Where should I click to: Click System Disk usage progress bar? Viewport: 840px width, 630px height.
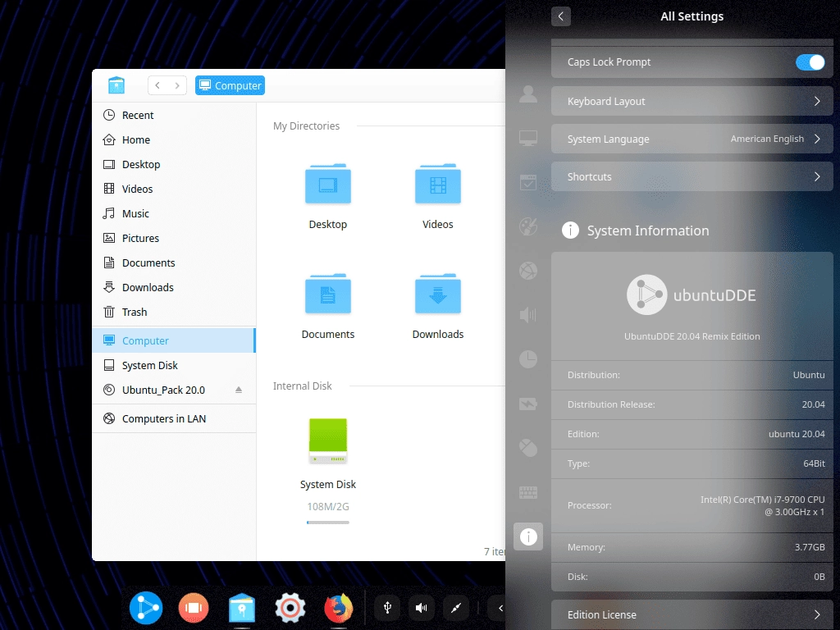click(328, 523)
